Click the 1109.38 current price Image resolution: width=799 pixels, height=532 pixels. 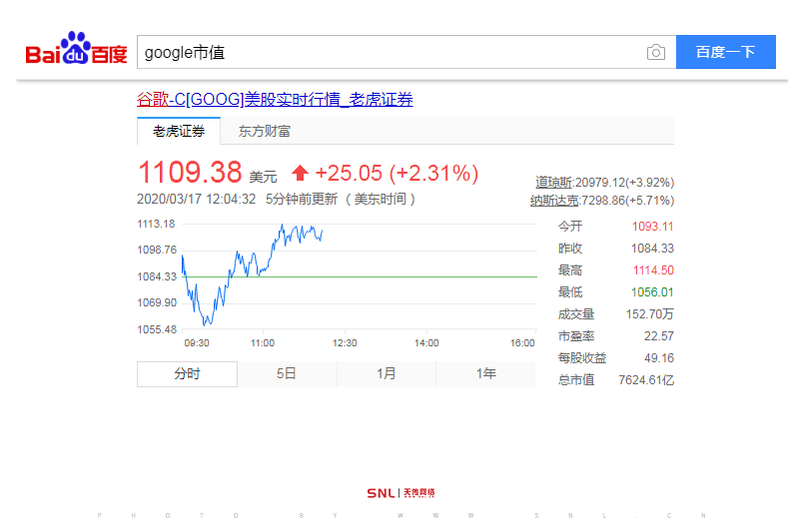point(190,173)
